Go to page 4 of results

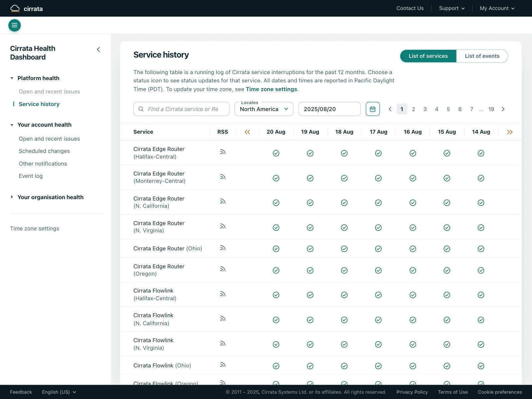click(x=437, y=109)
